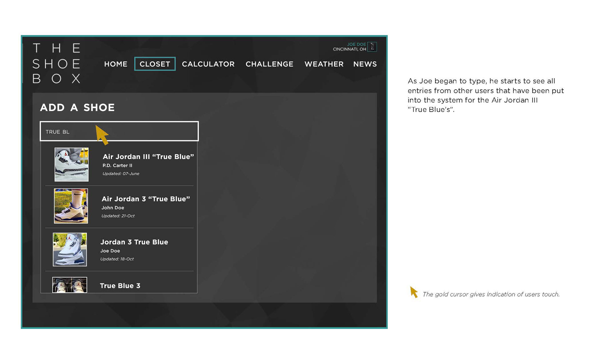The image size is (600, 364).
Task: Click the JOE DOE username text
Action: click(x=356, y=44)
